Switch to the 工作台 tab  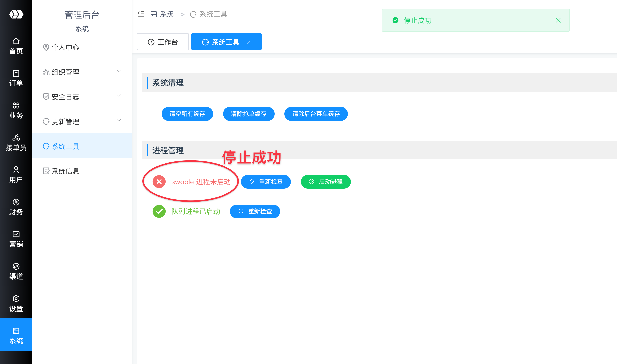[163, 42]
